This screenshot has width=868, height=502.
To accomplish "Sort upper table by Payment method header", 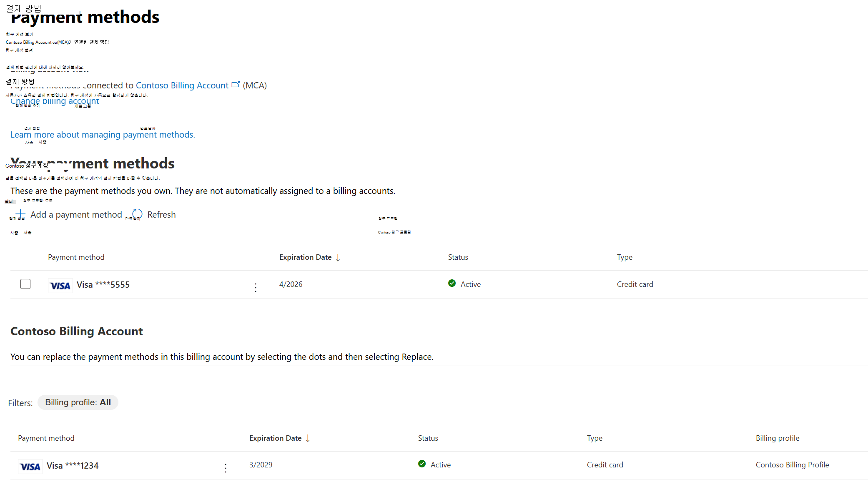I will point(76,257).
